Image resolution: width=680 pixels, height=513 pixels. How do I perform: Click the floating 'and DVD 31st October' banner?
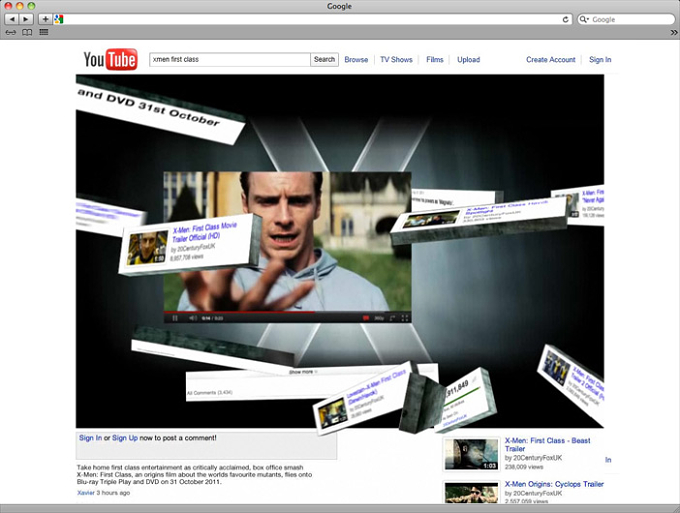click(159, 110)
